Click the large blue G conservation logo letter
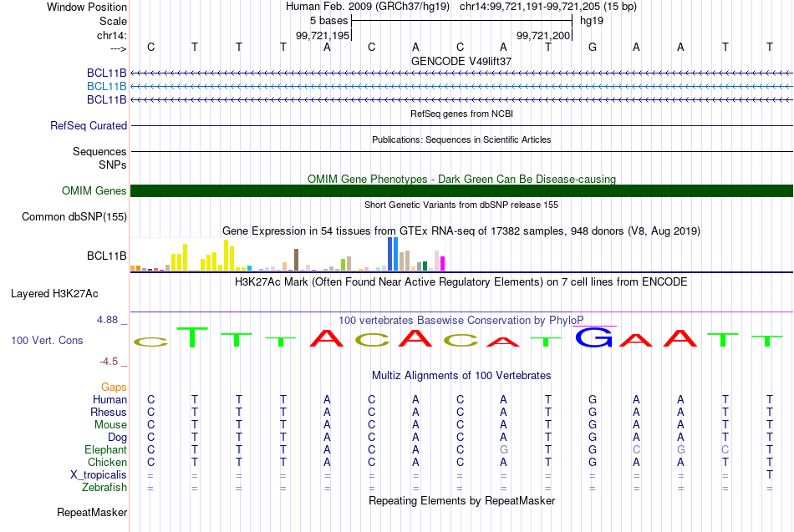 click(x=593, y=337)
